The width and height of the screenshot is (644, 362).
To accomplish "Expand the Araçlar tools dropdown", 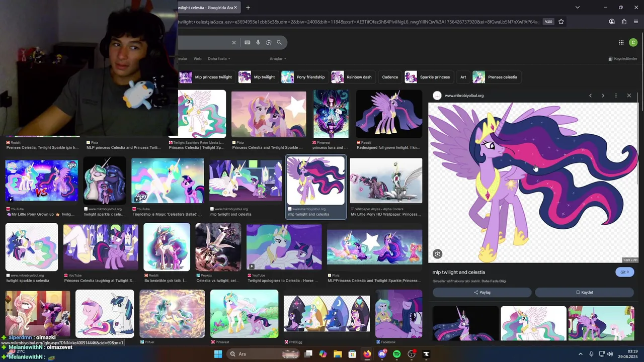I will (x=278, y=59).
